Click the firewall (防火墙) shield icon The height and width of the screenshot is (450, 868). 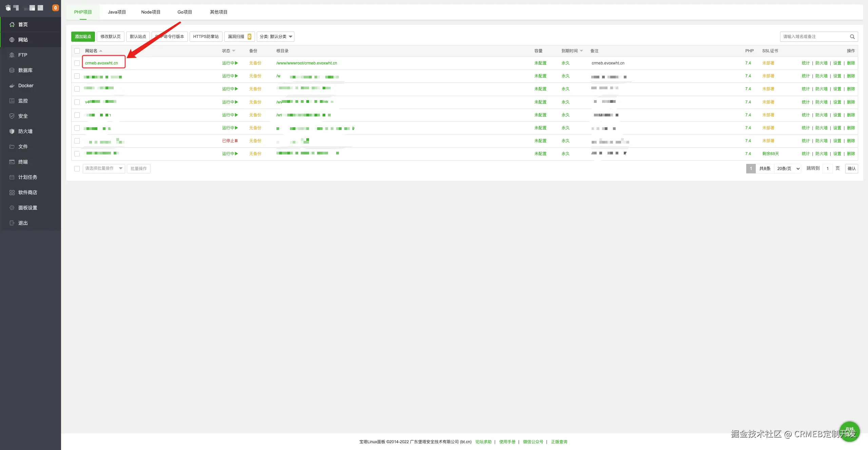coord(12,131)
